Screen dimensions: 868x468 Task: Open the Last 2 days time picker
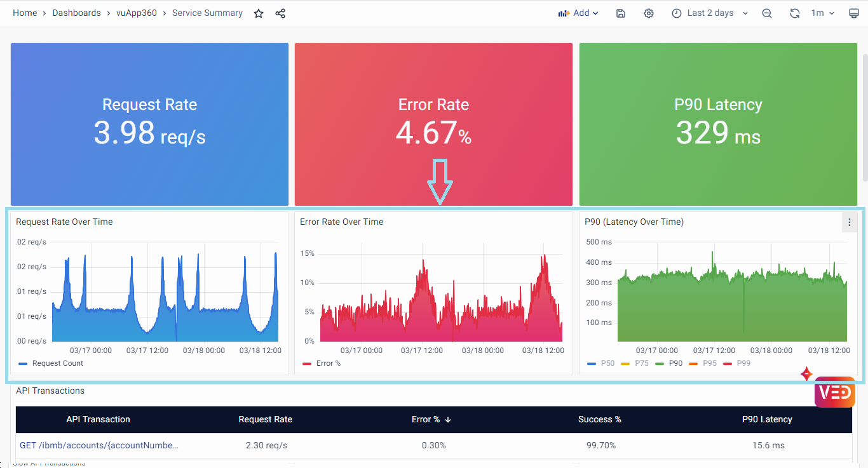(710, 13)
